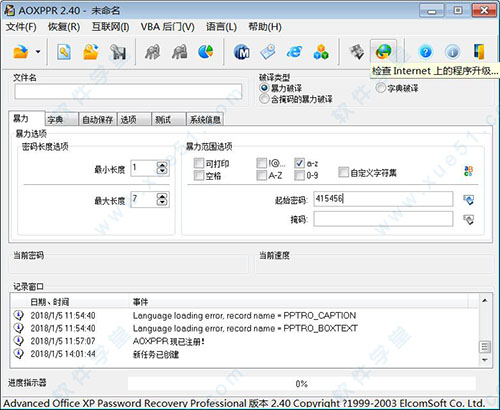
Task: Expand the open file dropdown arrow
Action: (x=38, y=52)
